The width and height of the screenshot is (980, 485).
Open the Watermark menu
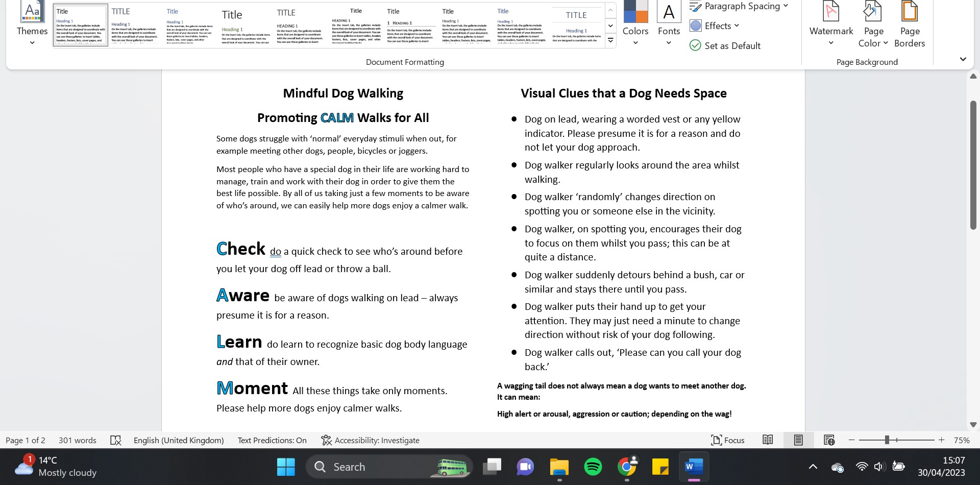[x=831, y=24]
